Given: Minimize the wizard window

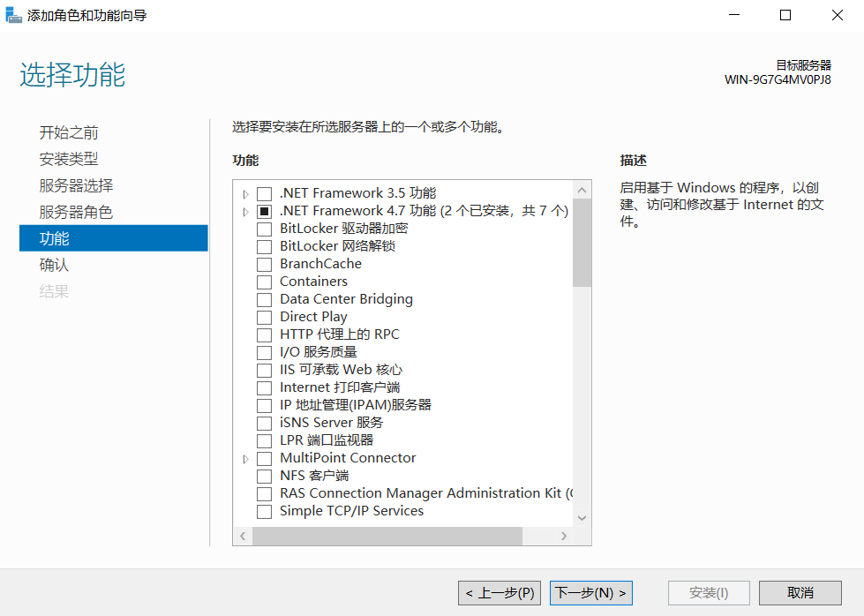Looking at the screenshot, I should (x=734, y=15).
